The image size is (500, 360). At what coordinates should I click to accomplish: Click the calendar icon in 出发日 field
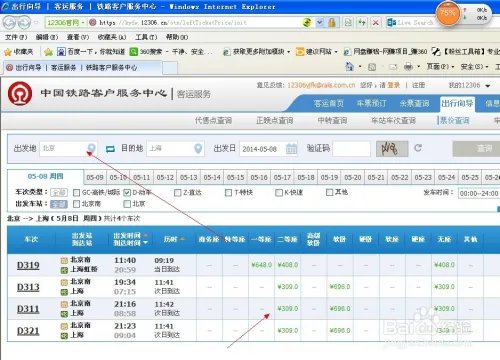pyautogui.click(x=291, y=149)
